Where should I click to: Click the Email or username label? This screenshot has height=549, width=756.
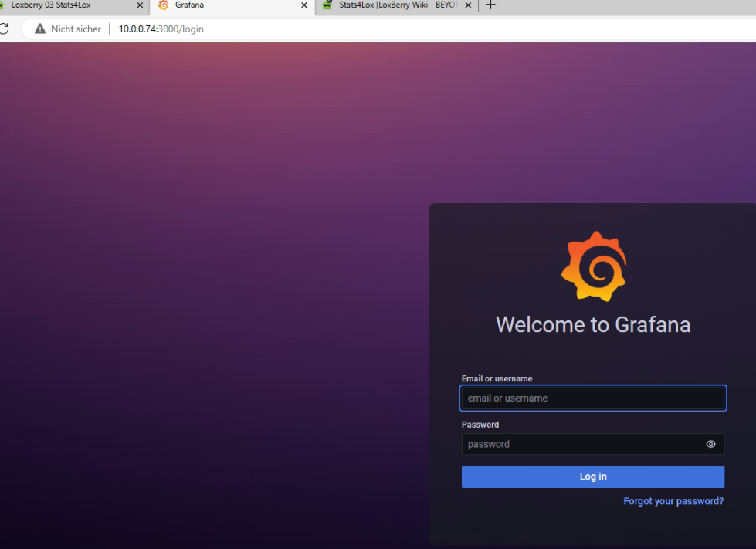(x=497, y=379)
